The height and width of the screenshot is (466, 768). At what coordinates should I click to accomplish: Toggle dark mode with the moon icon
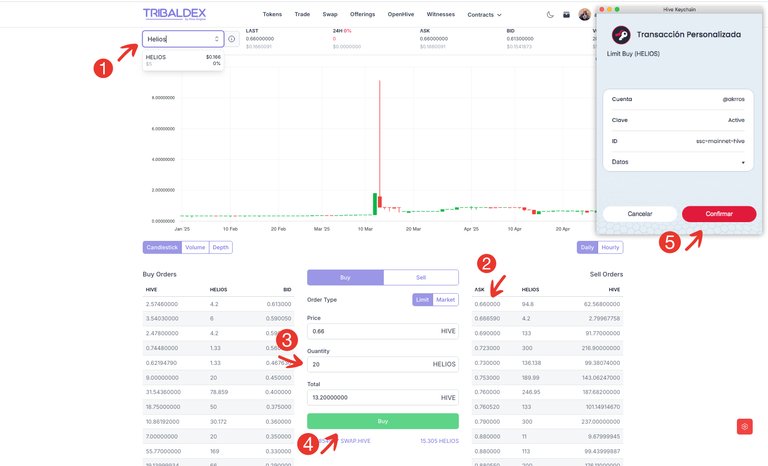[550, 15]
